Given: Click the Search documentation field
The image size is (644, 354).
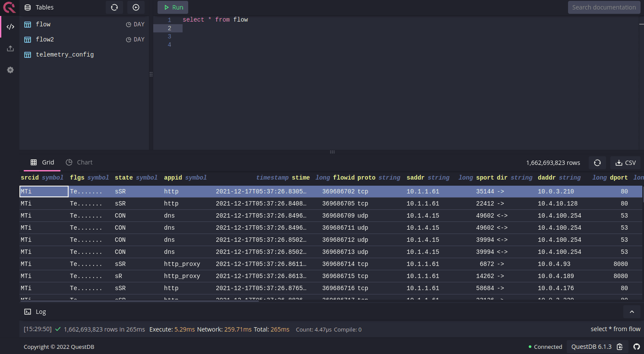Looking at the screenshot, I should (603, 7).
